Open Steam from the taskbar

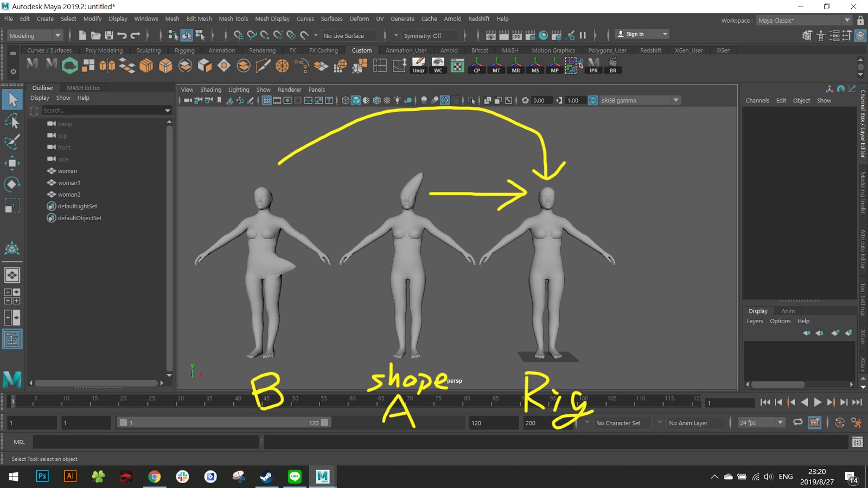click(266, 477)
